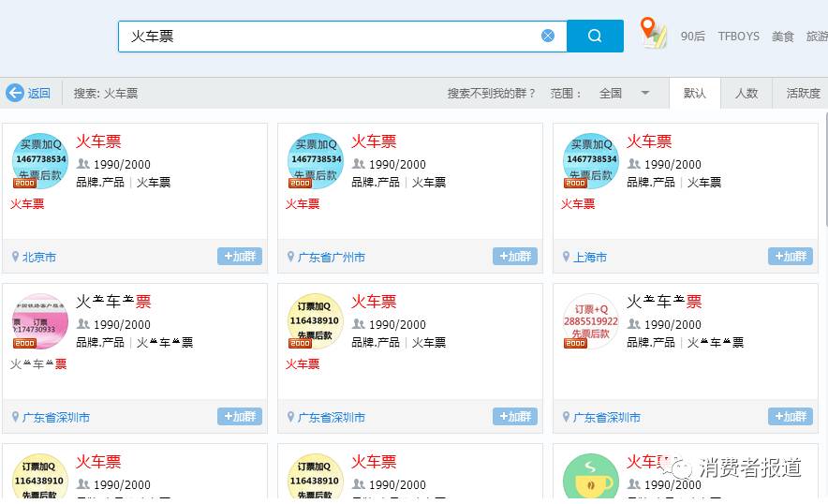
Task: Click the member count icon in the Shanghai card
Action: click(x=634, y=164)
